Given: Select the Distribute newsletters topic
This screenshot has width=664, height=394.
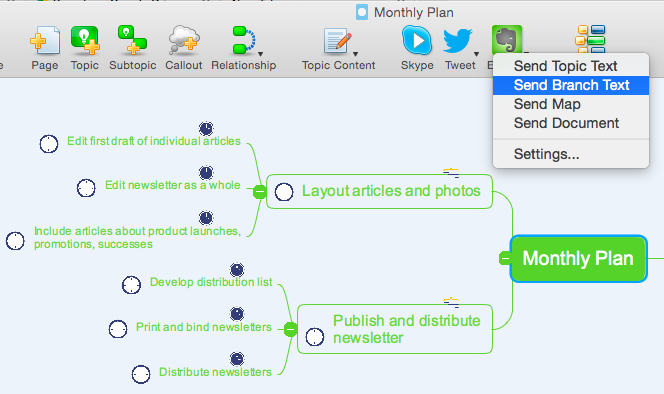Looking at the screenshot, I should 215,372.
